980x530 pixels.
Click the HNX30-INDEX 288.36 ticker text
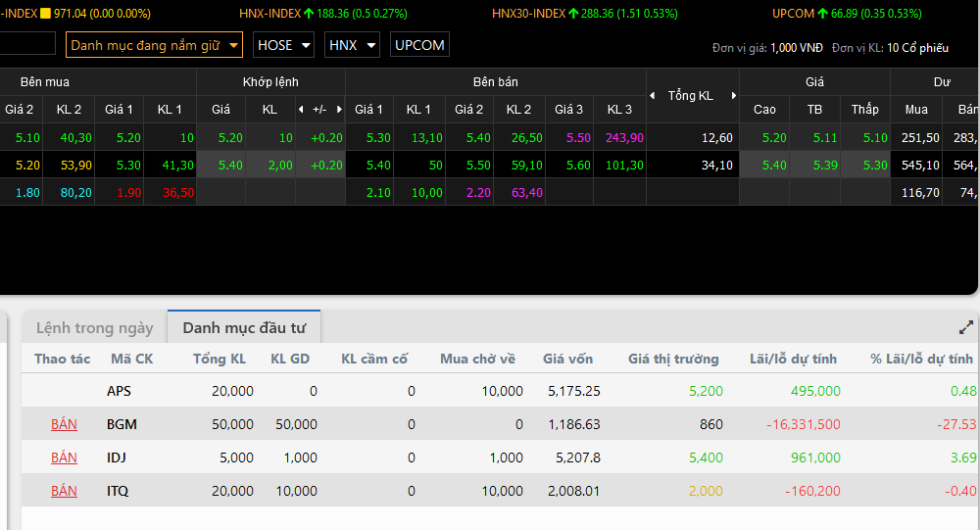(x=584, y=13)
